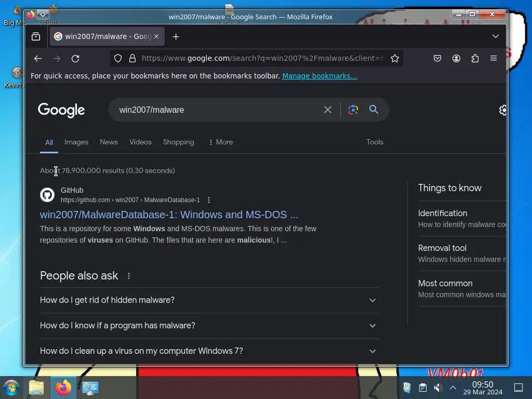This screenshot has width=532, height=399.
Task: Toggle the pin-on-all-desktops titlebar button
Action: (x=43, y=14)
